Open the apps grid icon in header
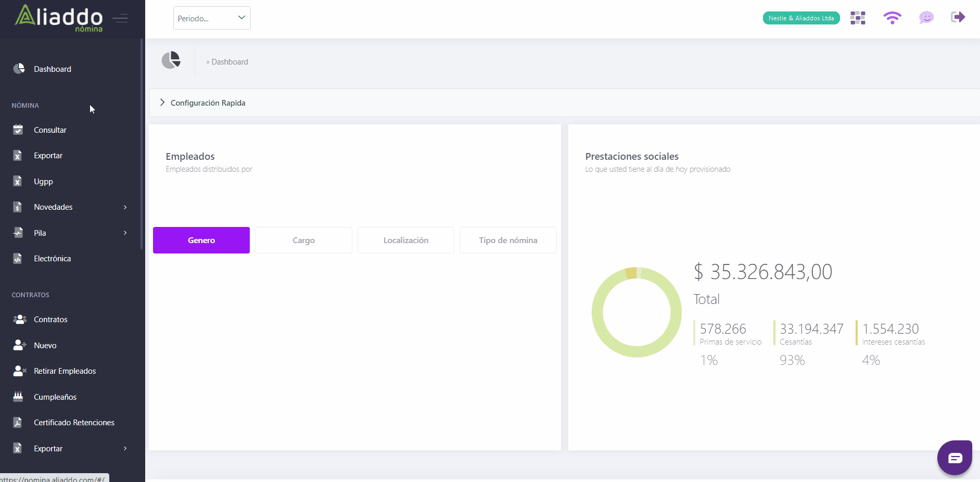The height and width of the screenshot is (482, 980). (x=858, y=18)
